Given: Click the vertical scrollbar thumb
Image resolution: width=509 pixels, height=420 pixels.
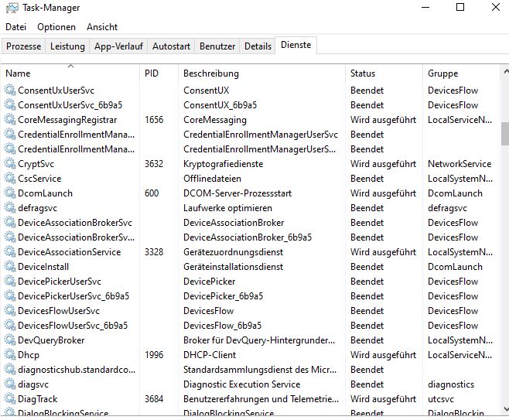Looking at the screenshot, I should point(505,134).
